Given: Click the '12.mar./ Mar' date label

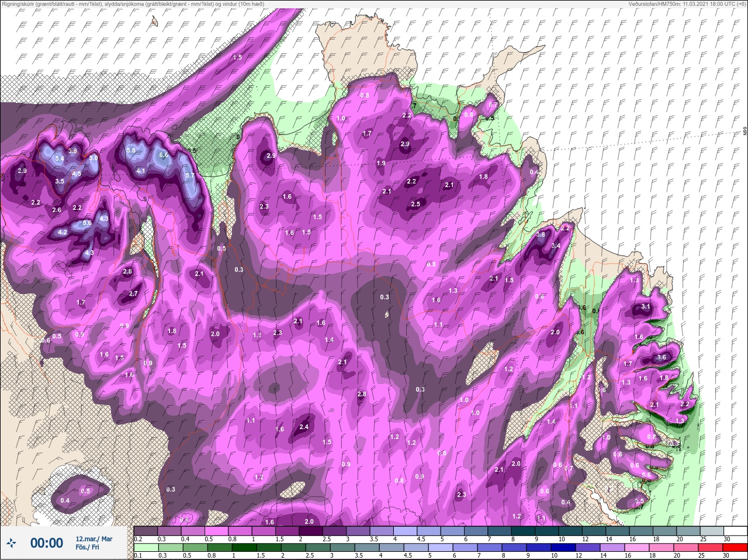Looking at the screenshot, I should point(93,539).
